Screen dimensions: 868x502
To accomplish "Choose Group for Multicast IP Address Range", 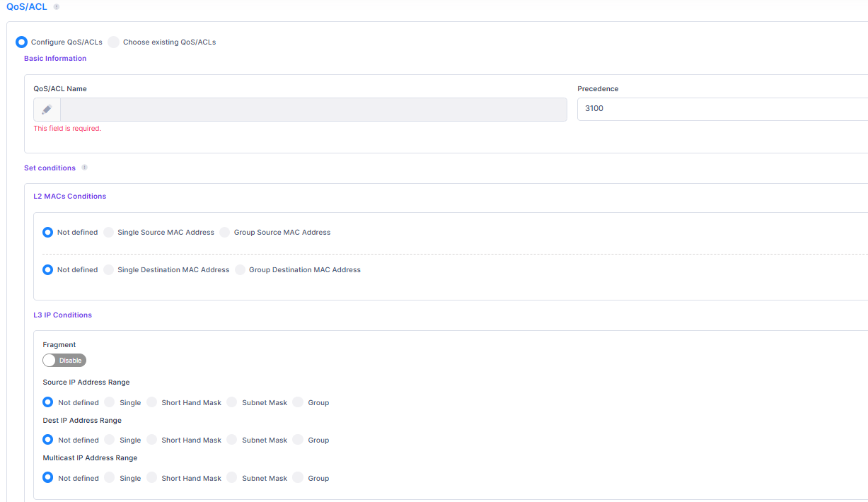I will tap(298, 478).
